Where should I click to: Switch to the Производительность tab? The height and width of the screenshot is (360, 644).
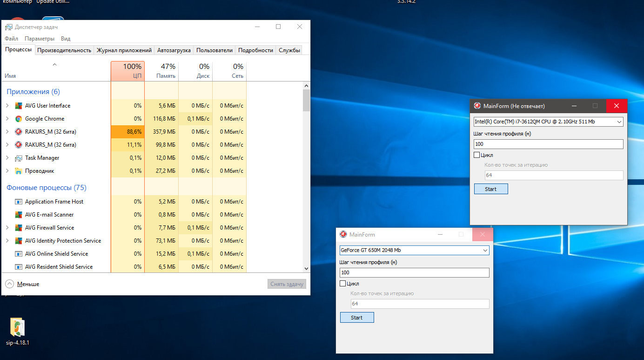(64, 50)
